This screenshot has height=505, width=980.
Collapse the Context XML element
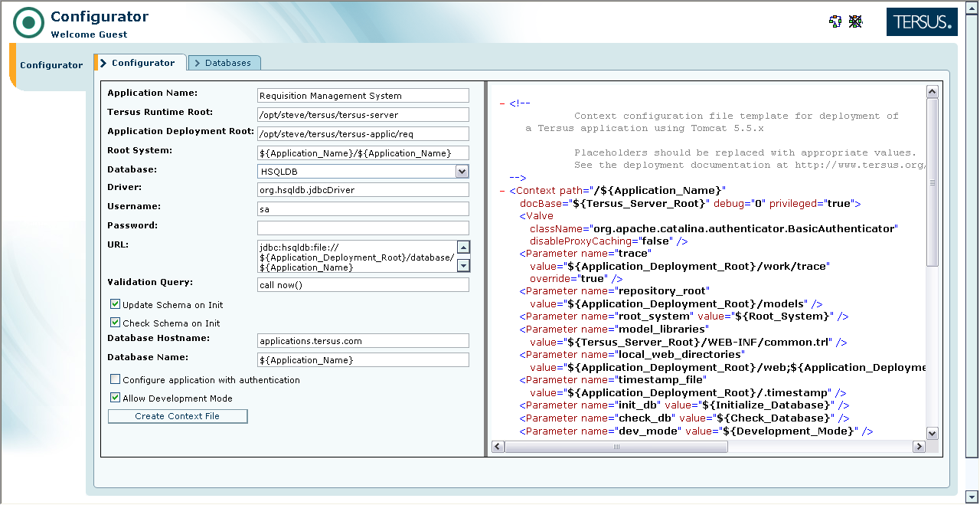(502, 190)
